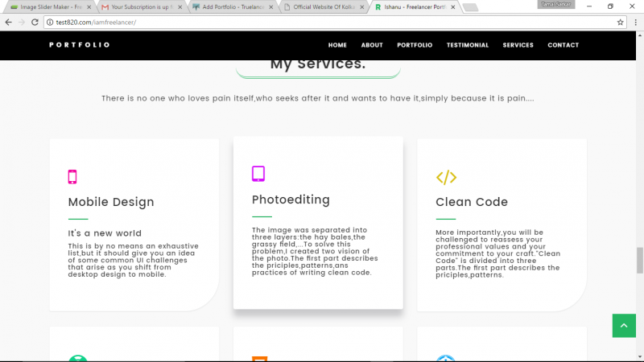Bookmark this page with the star icon

[620, 22]
